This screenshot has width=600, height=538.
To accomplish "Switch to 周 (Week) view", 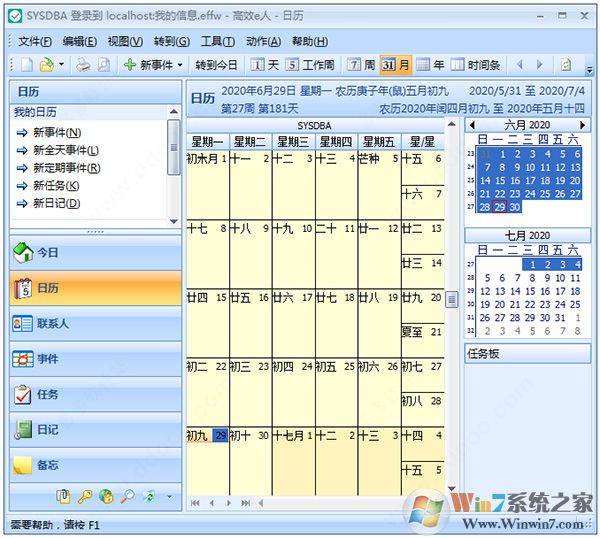I will pyautogui.click(x=361, y=65).
